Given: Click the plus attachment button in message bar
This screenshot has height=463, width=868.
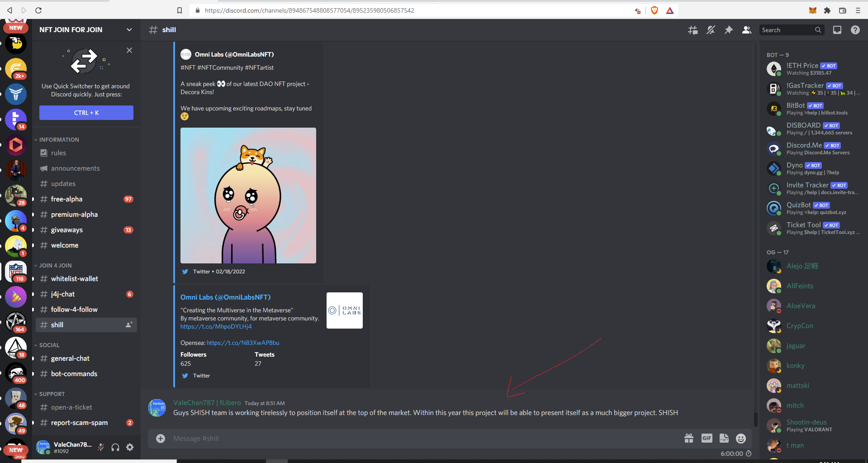Looking at the screenshot, I should [x=161, y=439].
